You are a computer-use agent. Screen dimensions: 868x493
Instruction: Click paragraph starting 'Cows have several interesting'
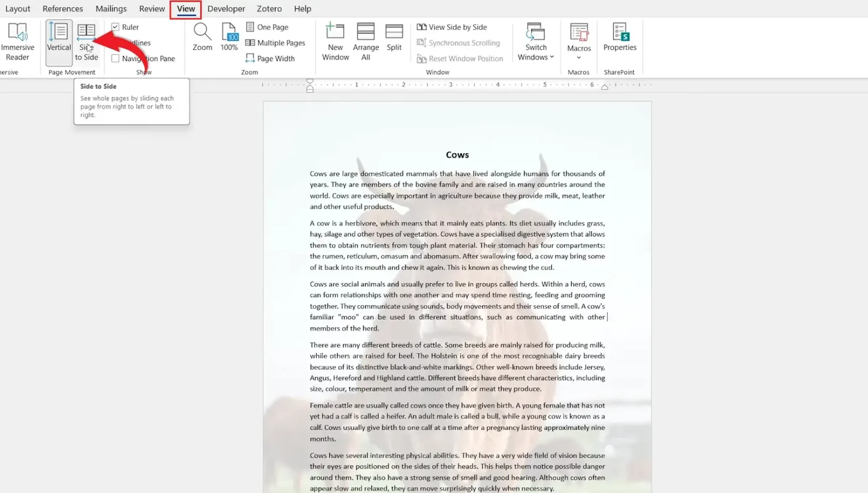coord(457,472)
